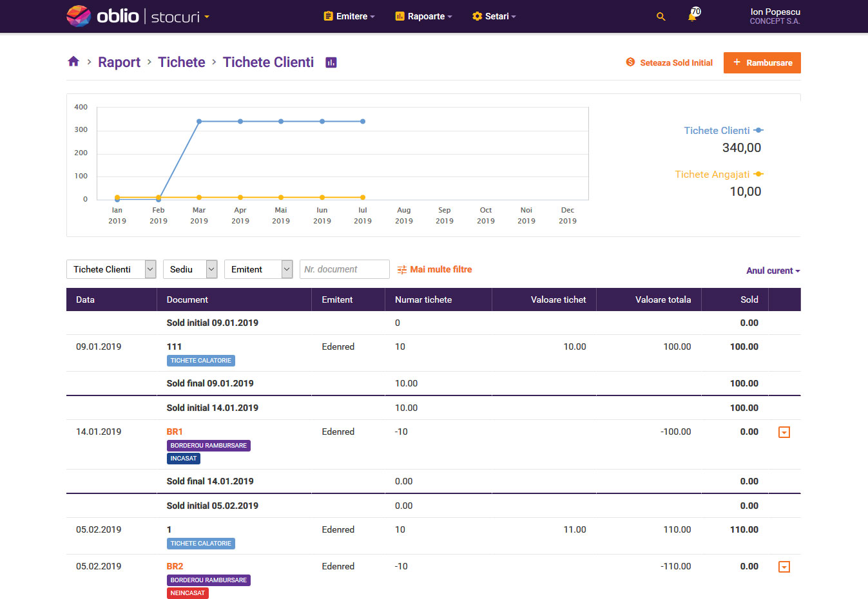Click the BORDEROU RAMBURSARE tag under BR1

pyautogui.click(x=208, y=446)
